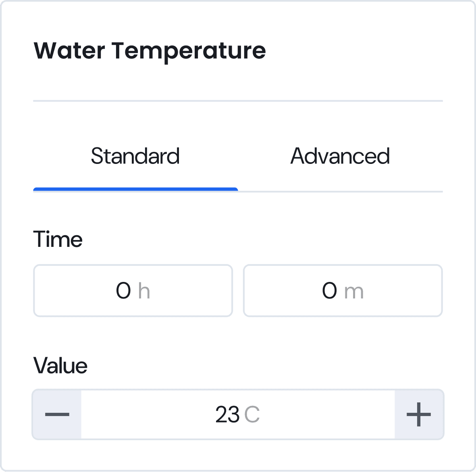Decrease the temperature with the minus button
476x472 pixels.
point(57,414)
